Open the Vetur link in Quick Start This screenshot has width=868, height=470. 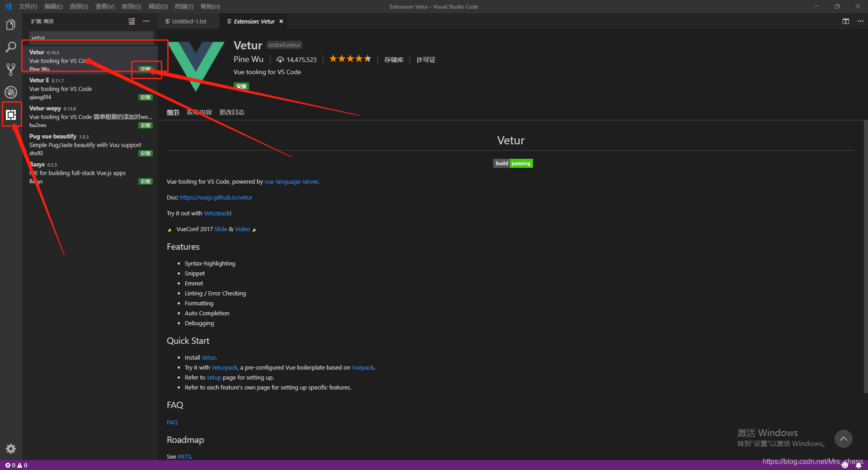208,357
